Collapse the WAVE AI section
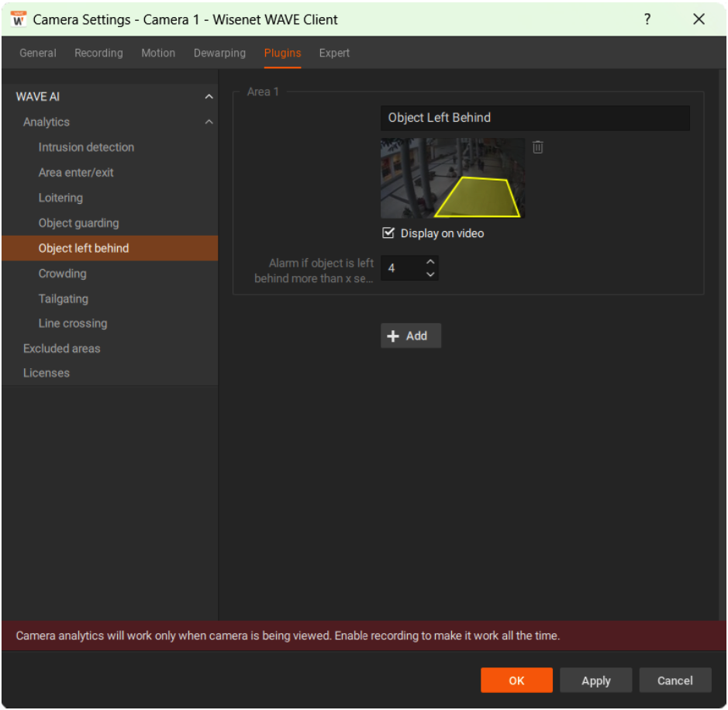 coord(209,97)
